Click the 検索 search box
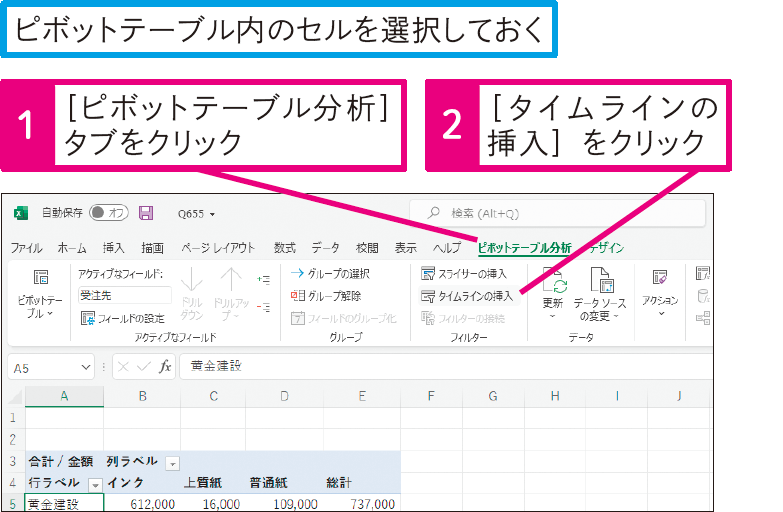The image size is (783, 512). [x=557, y=213]
